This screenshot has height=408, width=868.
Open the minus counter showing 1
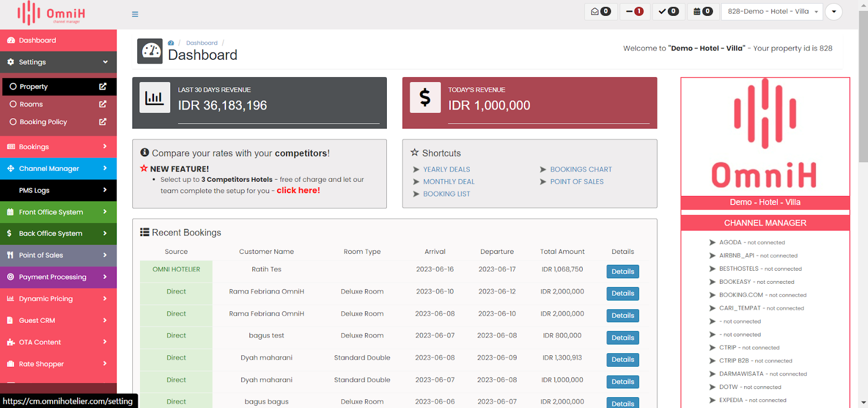[x=634, y=11]
